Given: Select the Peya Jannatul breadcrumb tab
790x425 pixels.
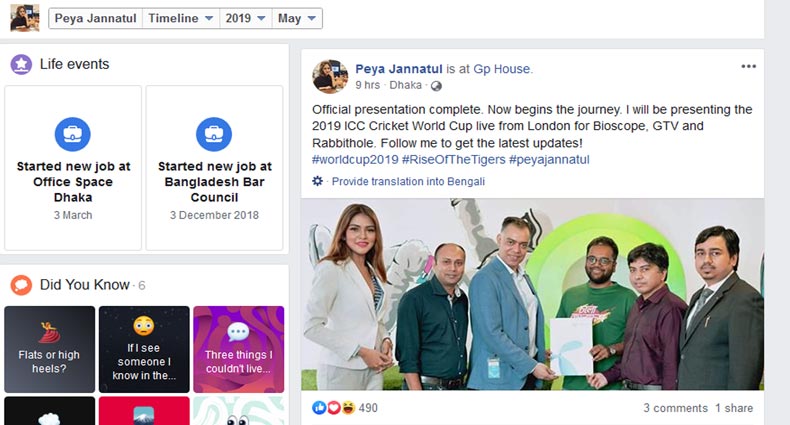Looking at the screenshot, I should 95,18.
